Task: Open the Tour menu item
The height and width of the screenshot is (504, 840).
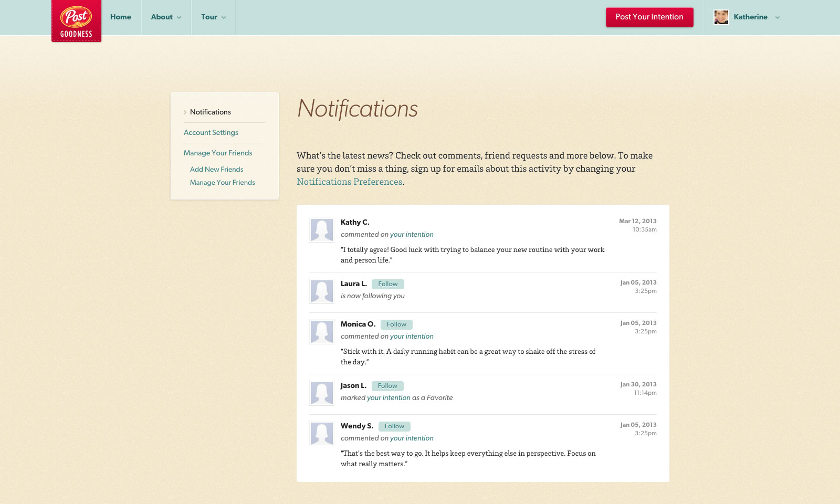Action: tap(209, 17)
